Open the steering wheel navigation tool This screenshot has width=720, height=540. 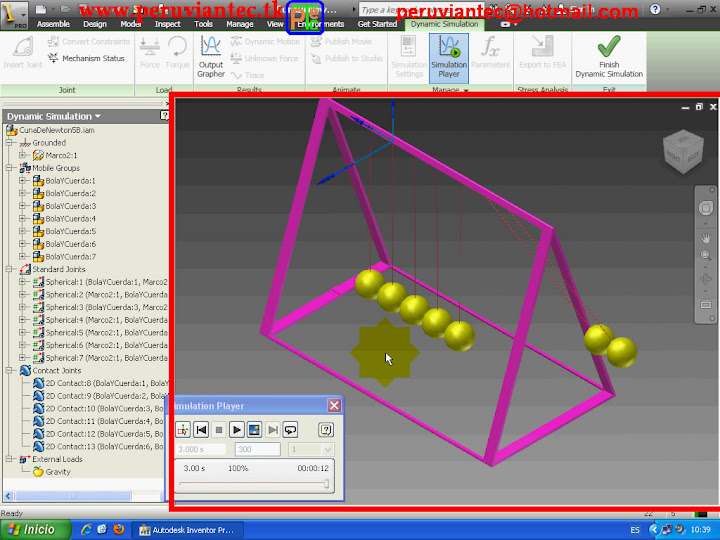706,208
